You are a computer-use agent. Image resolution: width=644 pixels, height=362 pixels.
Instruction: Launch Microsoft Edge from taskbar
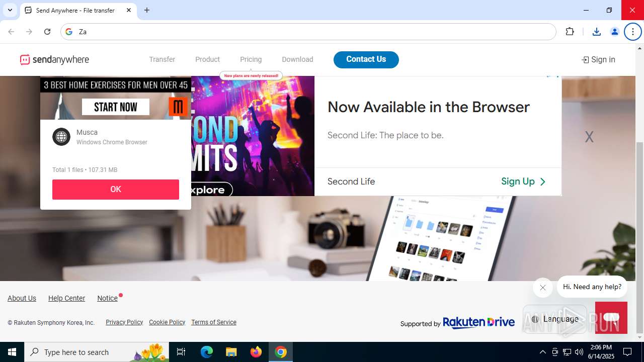pyautogui.click(x=207, y=352)
